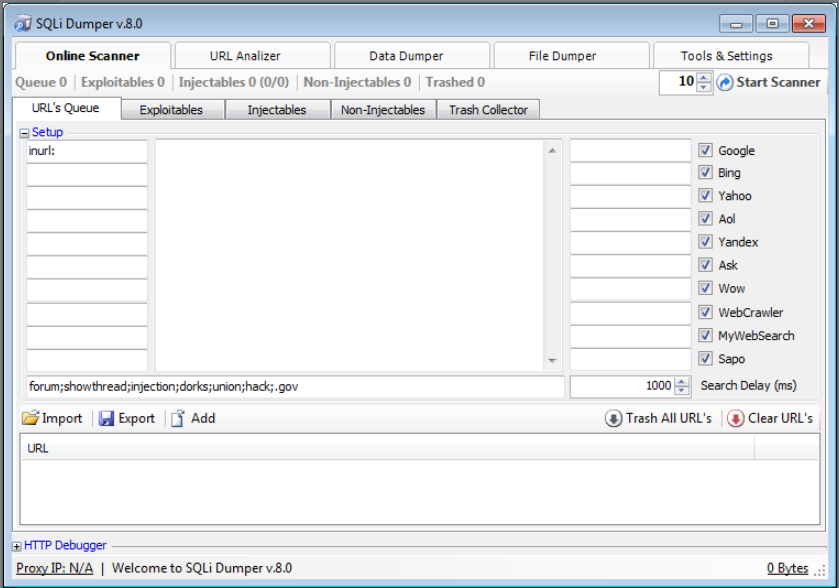Image resolution: width=839 pixels, height=588 pixels.
Task: Increase the Search Delay with the up arrow
Action: point(682,381)
